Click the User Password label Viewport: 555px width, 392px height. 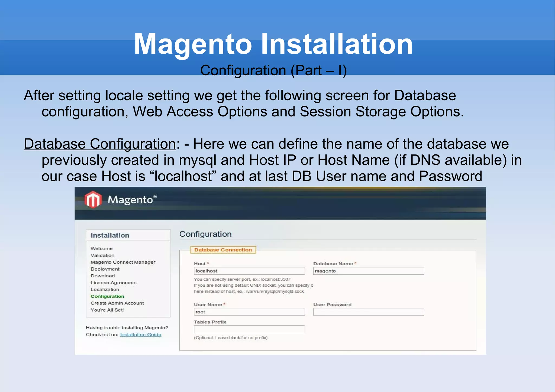click(332, 304)
